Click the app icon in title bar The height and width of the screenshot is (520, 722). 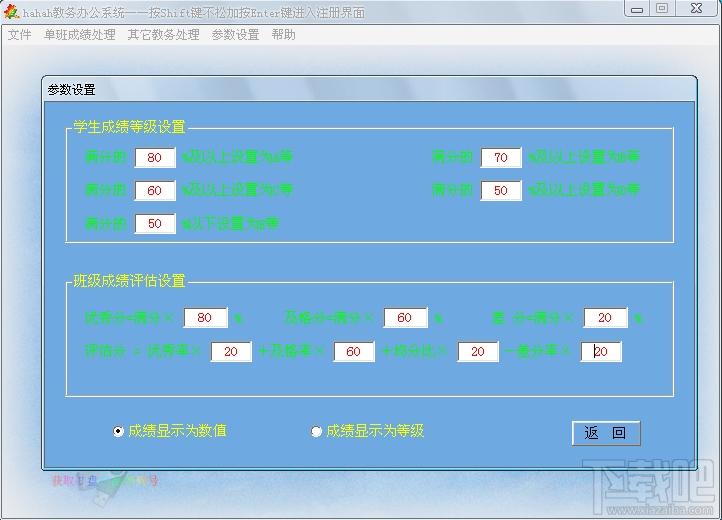point(11,12)
